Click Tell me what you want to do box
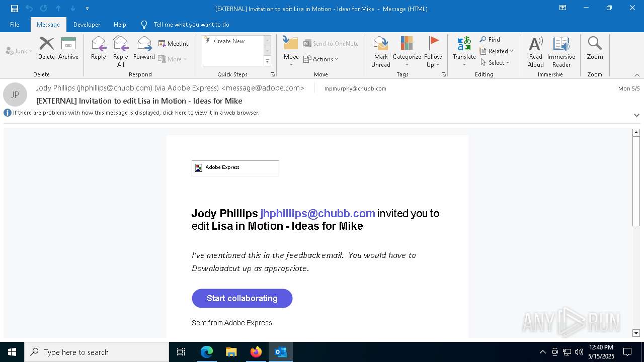 (191, 25)
